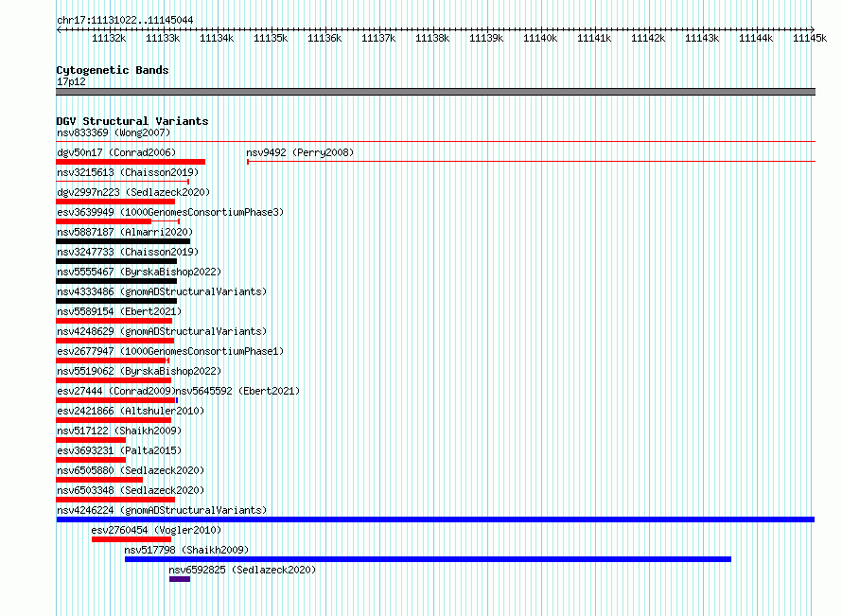Click the red bar of esv2760454 (Vogler2010)

(132, 539)
